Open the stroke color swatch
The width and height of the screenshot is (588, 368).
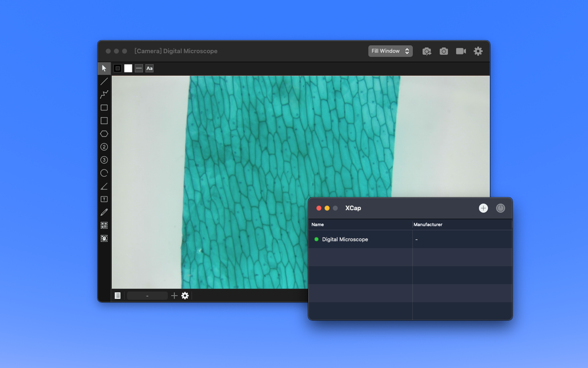click(118, 68)
